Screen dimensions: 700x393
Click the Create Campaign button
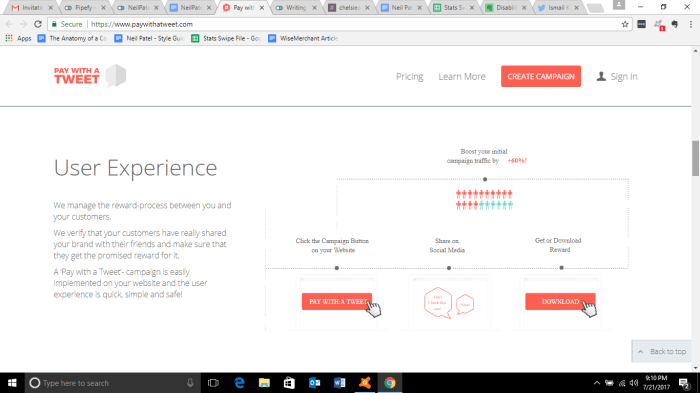[x=541, y=76]
